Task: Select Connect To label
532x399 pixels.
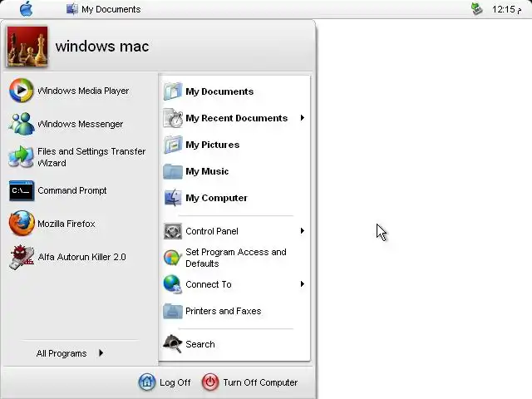Action: [x=209, y=284]
